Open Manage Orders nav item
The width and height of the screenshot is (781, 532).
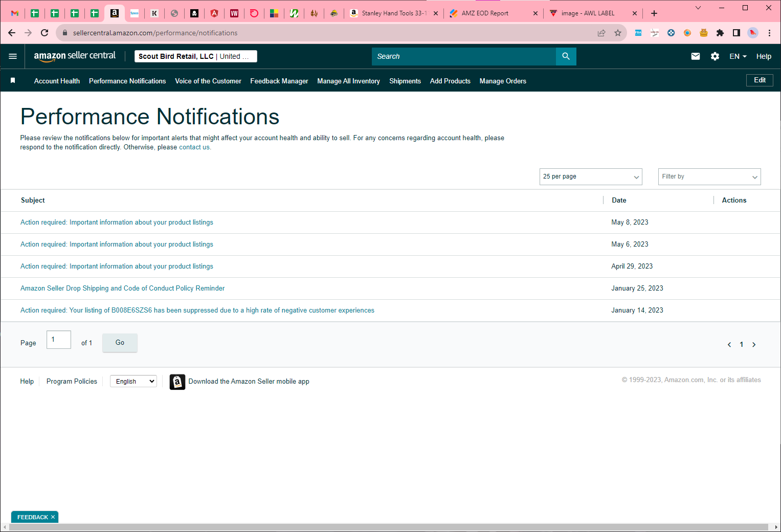pos(503,81)
